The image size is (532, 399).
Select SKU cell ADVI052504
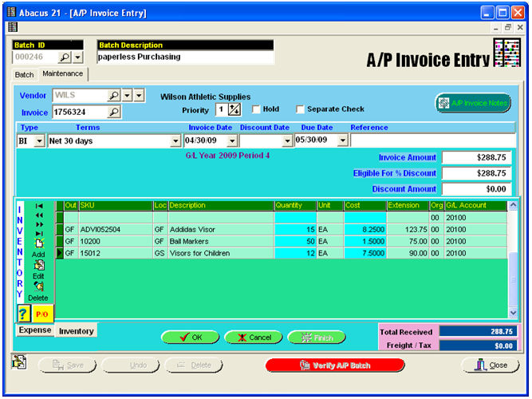tap(116, 230)
